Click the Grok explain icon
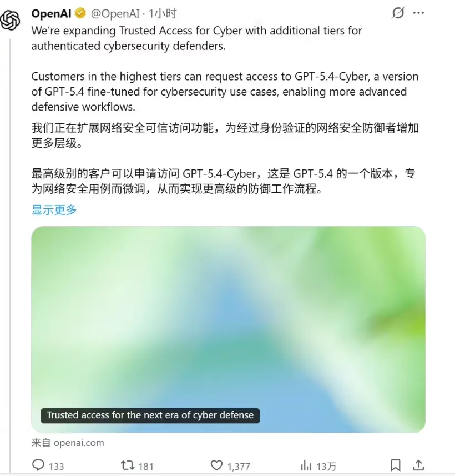Viewport: 455px width, 476px height. (398, 13)
